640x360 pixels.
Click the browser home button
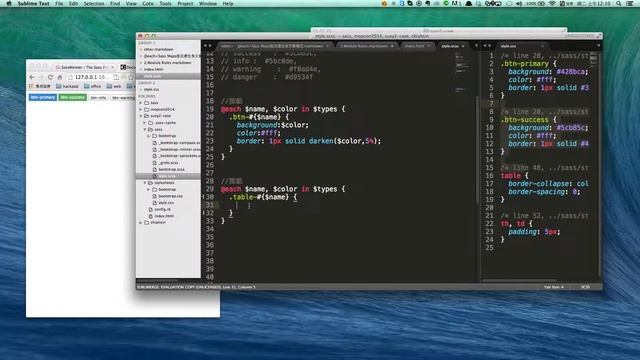(x=60, y=77)
